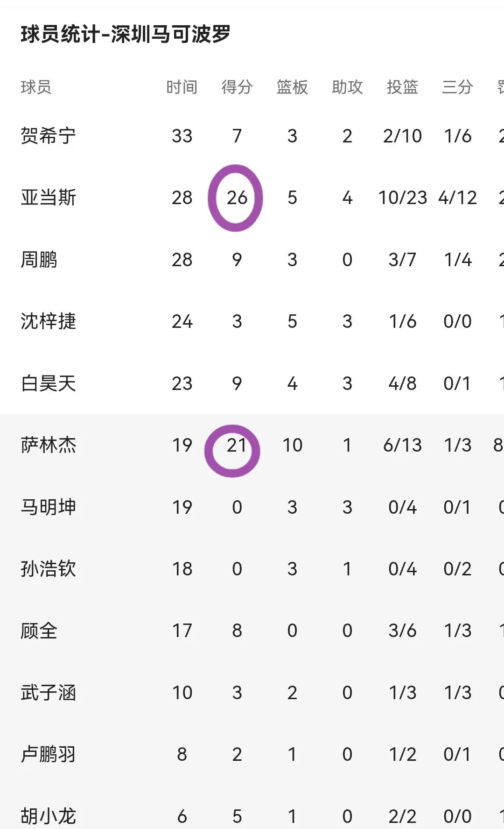Select the 篮板 column header

(292, 87)
